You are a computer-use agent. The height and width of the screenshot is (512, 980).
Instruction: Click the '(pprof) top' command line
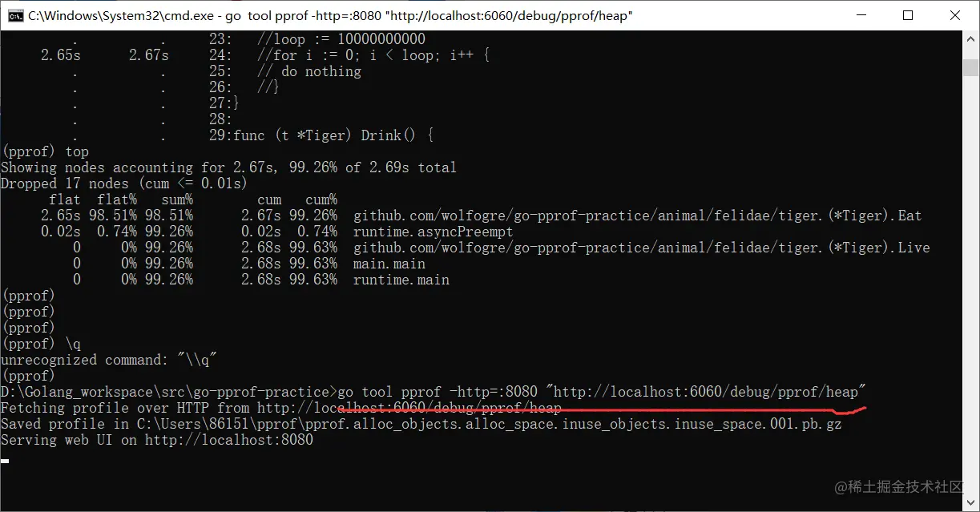pos(45,151)
